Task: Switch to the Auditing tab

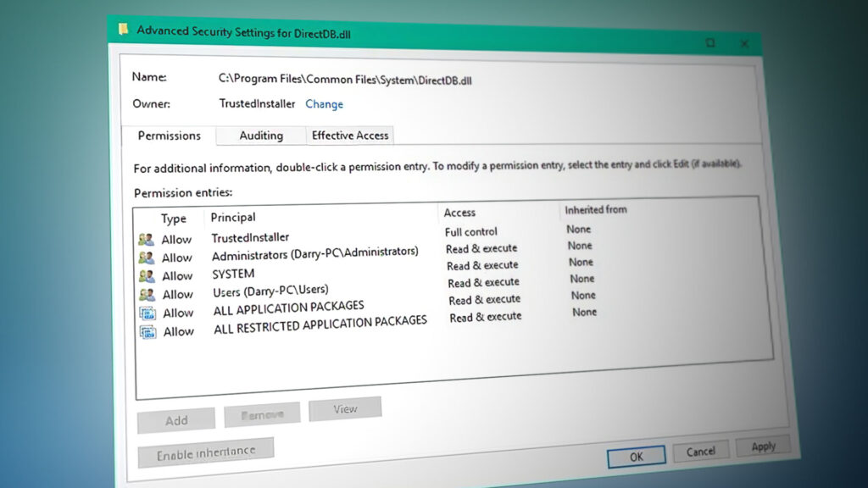Action: coord(260,136)
